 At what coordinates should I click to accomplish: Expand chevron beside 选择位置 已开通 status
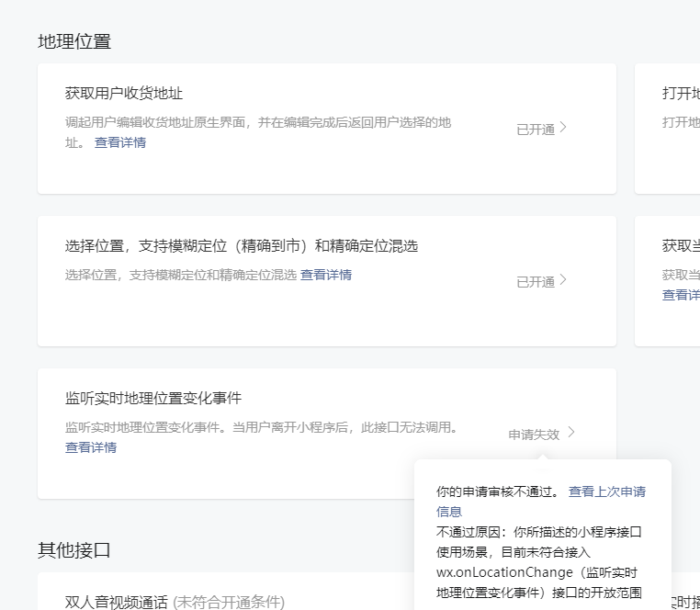(x=563, y=280)
